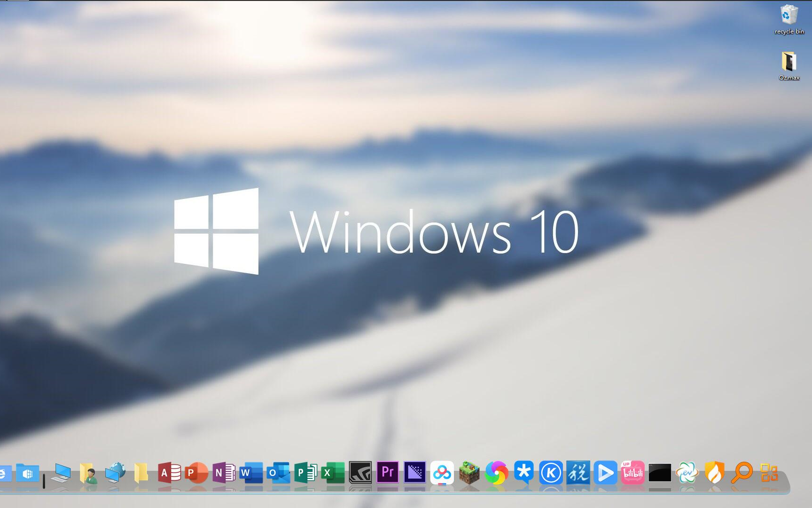812x508 pixels.
Task: Launch the blue play button video app
Action: click(605, 473)
